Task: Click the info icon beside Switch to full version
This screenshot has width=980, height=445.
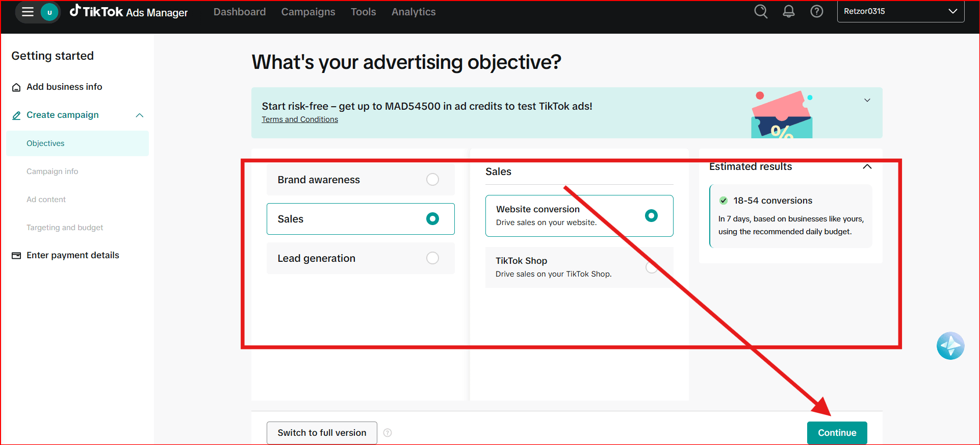Action: pos(388,433)
